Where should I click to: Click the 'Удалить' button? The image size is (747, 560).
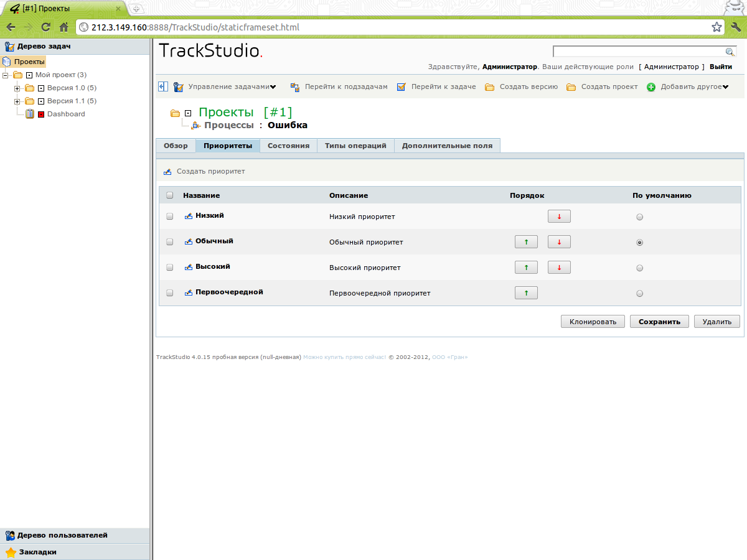pyautogui.click(x=717, y=322)
